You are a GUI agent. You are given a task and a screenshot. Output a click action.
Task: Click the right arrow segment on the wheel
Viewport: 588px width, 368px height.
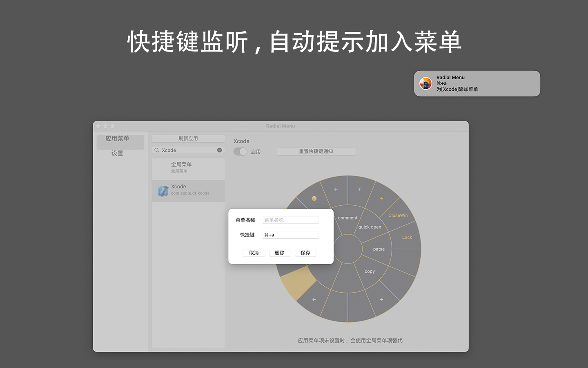381,198
